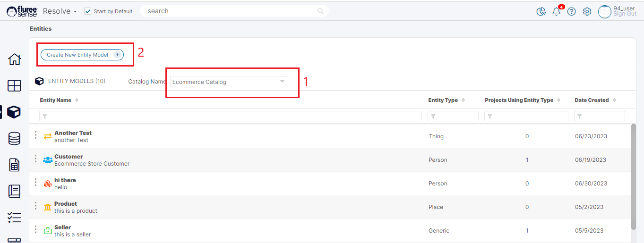The image size is (644, 243).
Task: Open row options for Customer entity
Action: coord(35,159)
